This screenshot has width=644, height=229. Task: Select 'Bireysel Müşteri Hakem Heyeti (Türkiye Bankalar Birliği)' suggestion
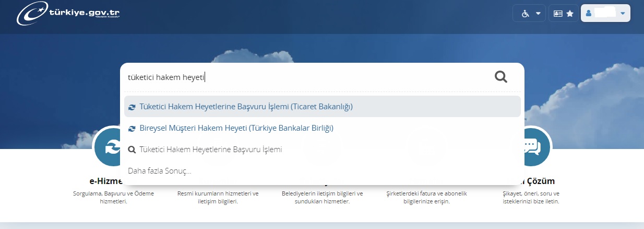[323, 128]
